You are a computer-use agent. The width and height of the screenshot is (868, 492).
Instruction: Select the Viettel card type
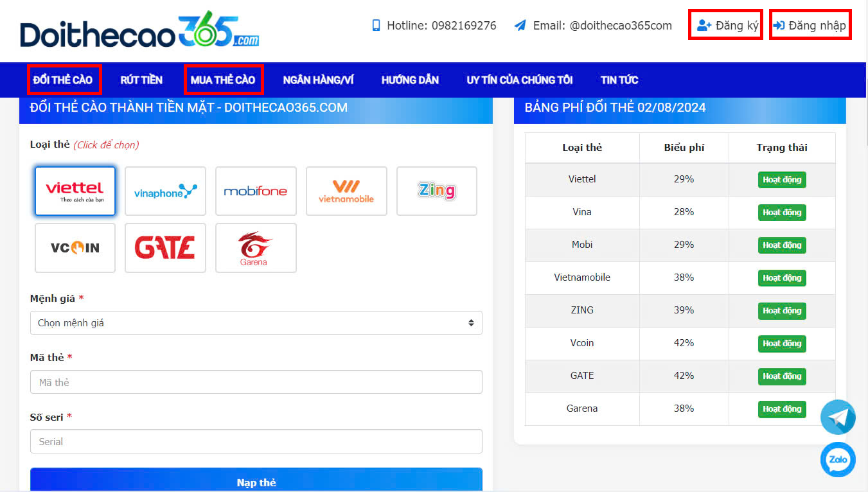pyautogui.click(x=75, y=191)
